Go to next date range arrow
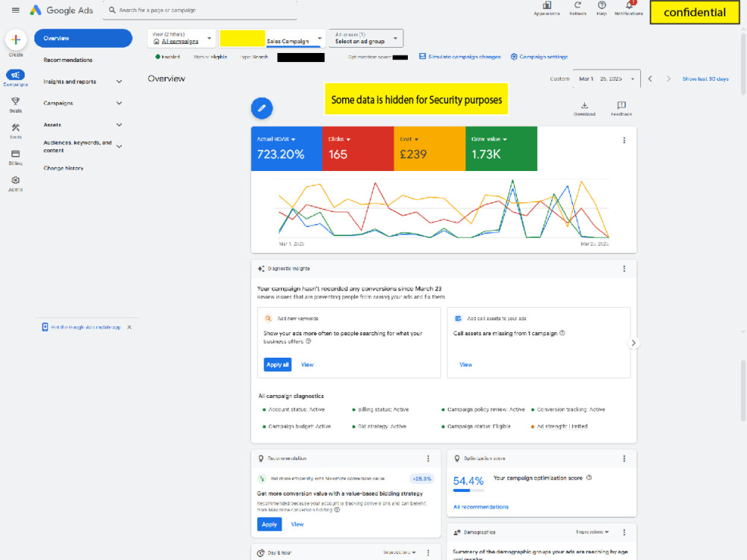The height and width of the screenshot is (560, 747). [x=669, y=78]
